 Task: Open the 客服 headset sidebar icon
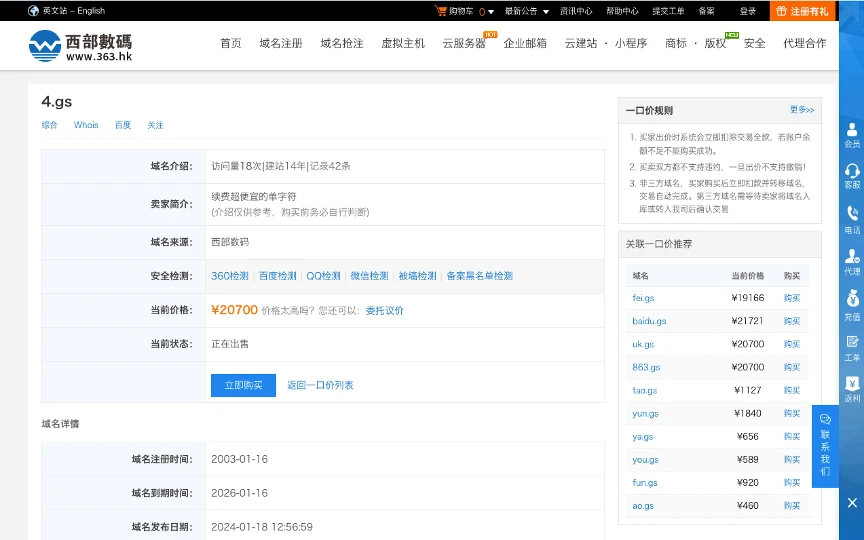852,176
